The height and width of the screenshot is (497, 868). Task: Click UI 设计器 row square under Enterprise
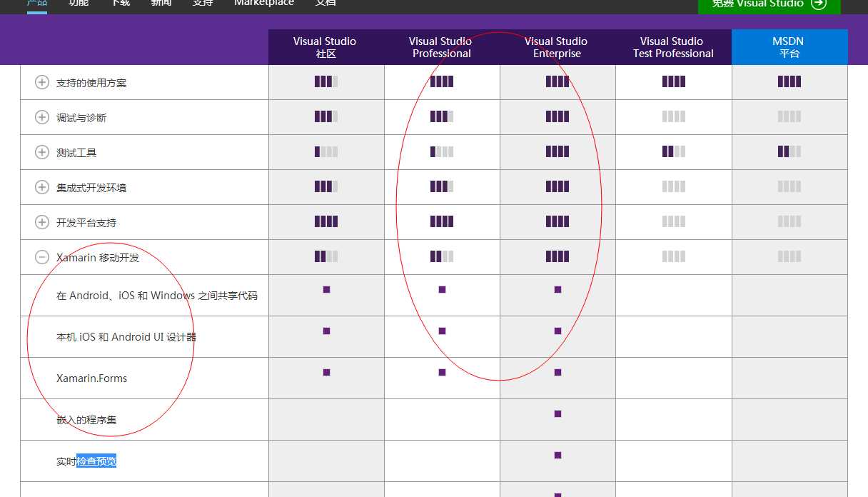point(557,331)
